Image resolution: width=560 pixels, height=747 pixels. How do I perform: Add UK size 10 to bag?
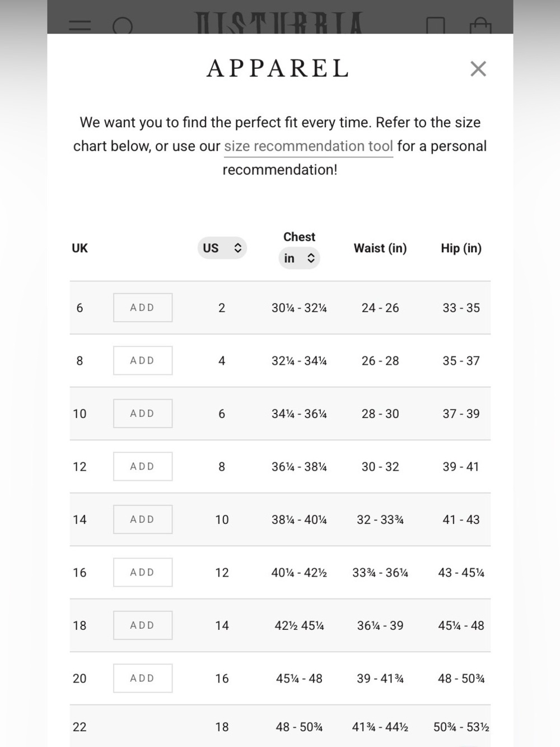click(143, 414)
